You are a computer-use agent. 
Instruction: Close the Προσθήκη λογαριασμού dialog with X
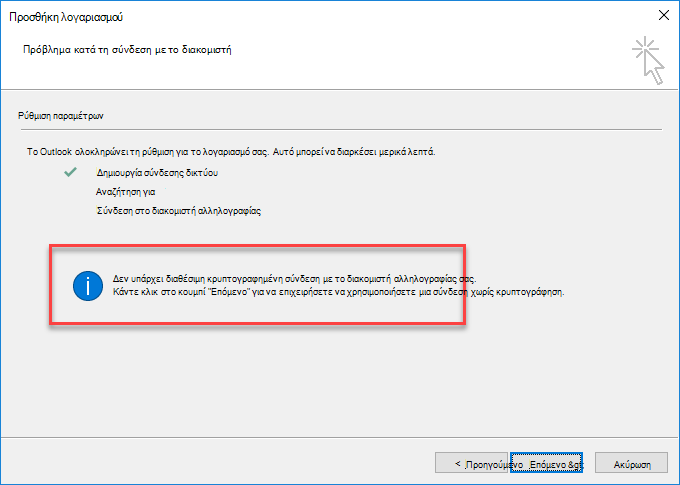point(664,15)
